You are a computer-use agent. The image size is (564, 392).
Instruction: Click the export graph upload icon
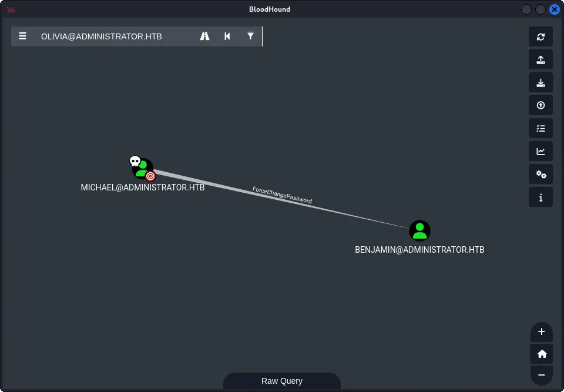(540, 60)
